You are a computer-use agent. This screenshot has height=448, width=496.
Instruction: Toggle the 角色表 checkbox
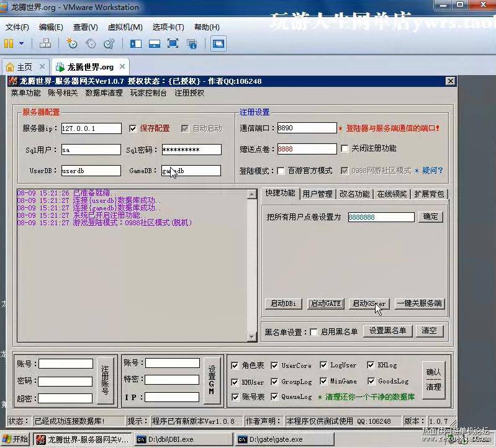coord(235,366)
